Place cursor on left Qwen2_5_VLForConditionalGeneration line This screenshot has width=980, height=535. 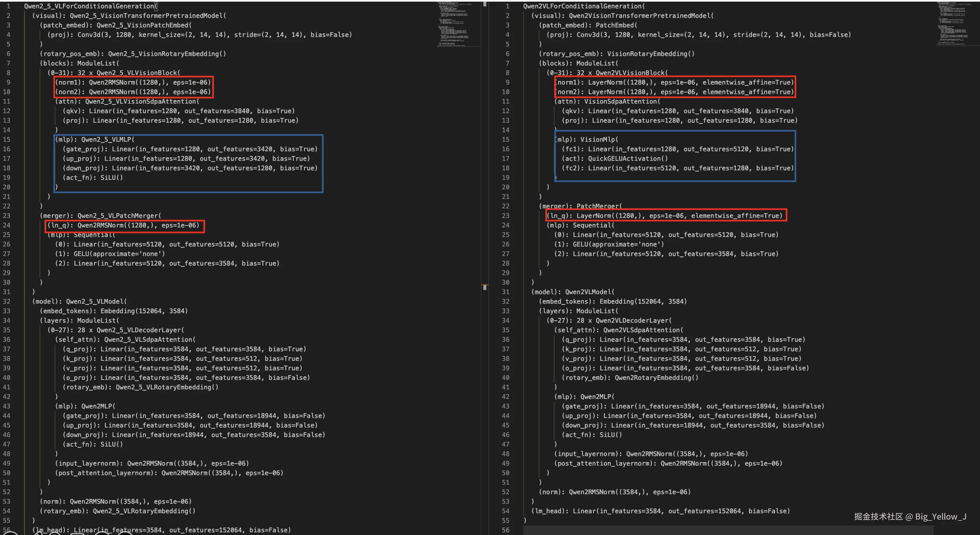click(90, 6)
